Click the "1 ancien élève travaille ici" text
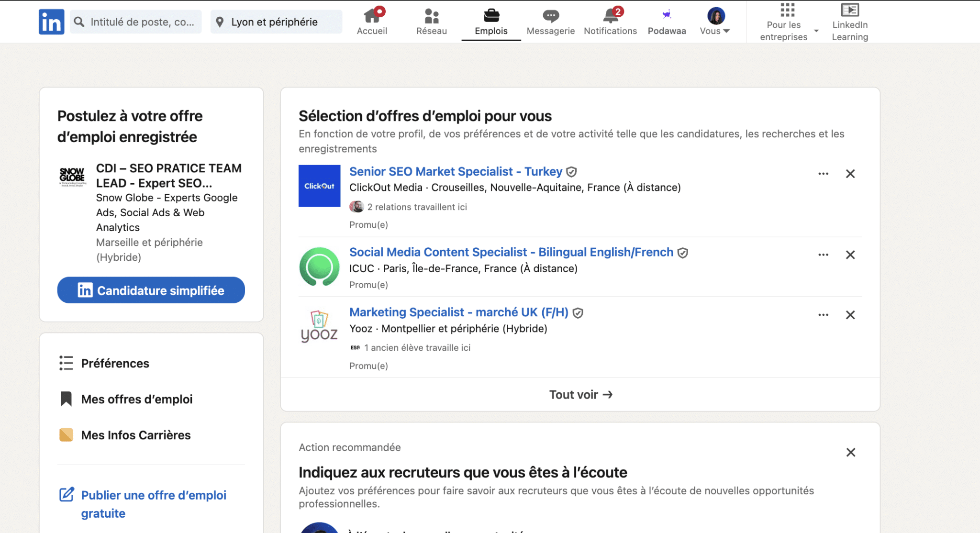 point(417,348)
